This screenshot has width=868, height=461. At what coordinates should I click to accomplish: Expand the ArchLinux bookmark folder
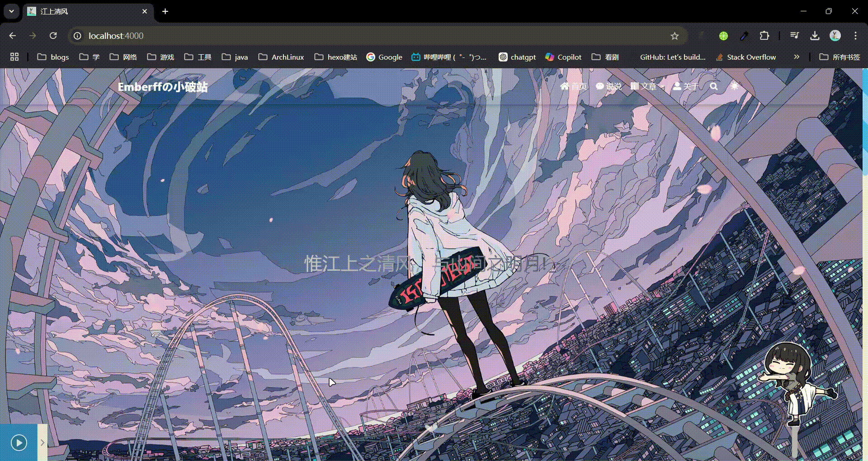(x=281, y=57)
